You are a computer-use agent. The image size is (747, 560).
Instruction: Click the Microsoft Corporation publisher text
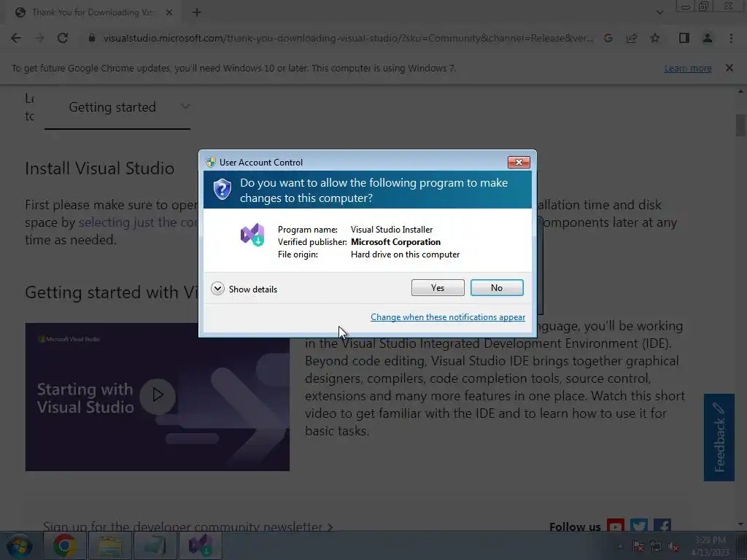pyautogui.click(x=395, y=242)
